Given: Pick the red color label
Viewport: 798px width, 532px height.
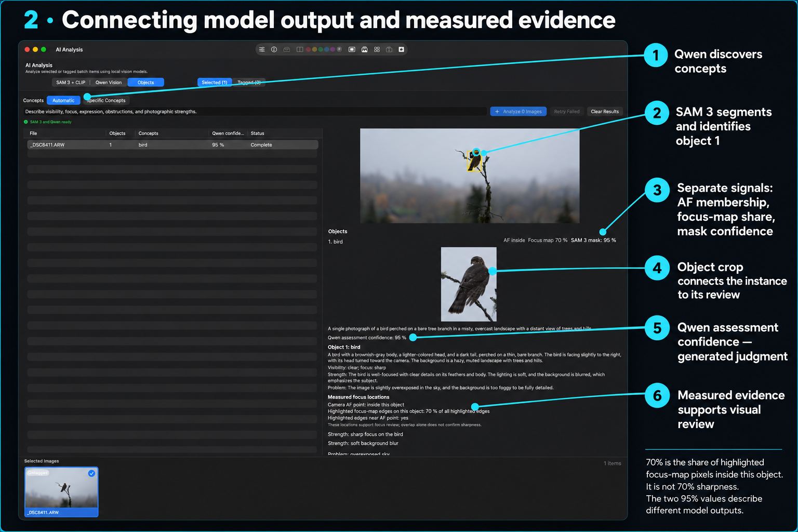Looking at the screenshot, I should pyautogui.click(x=308, y=49).
